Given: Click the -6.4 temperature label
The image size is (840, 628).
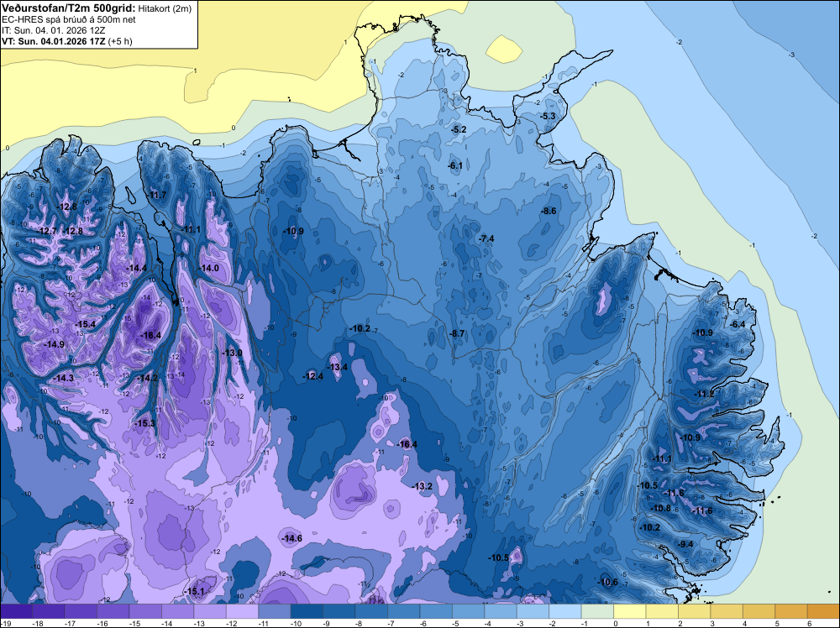Looking at the screenshot, I should (x=738, y=324).
